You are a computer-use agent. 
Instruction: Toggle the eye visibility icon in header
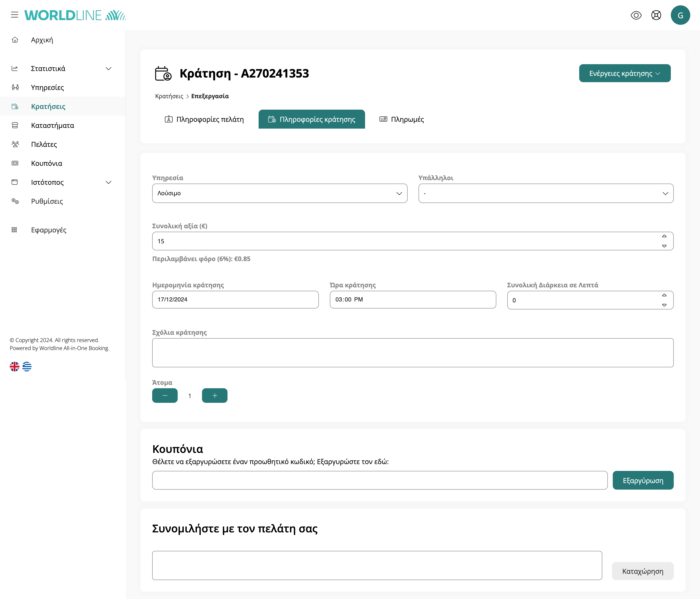coord(636,15)
